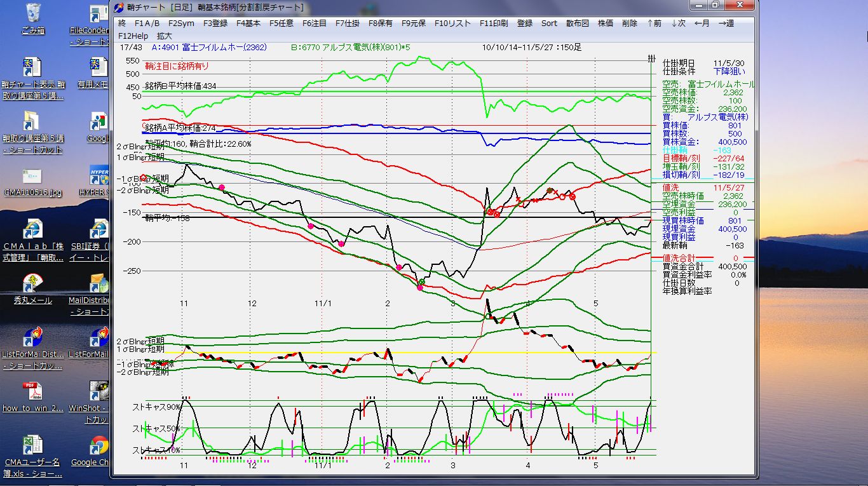Click F7仕掛 in the menu bar
The height and width of the screenshot is (486, 868).
coord(347,23)
